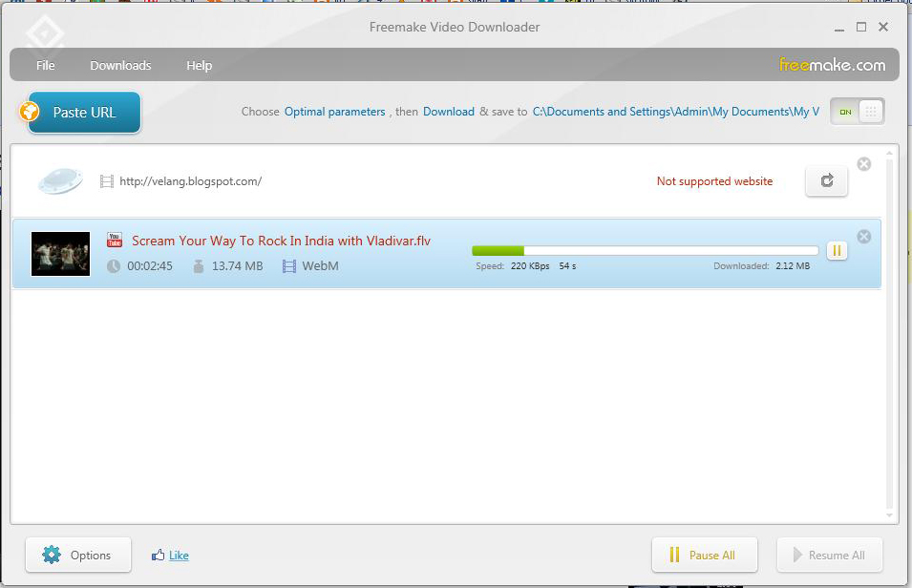Click the Resume All button
This screenshot has height=588, width=912.
click(830, 555)
